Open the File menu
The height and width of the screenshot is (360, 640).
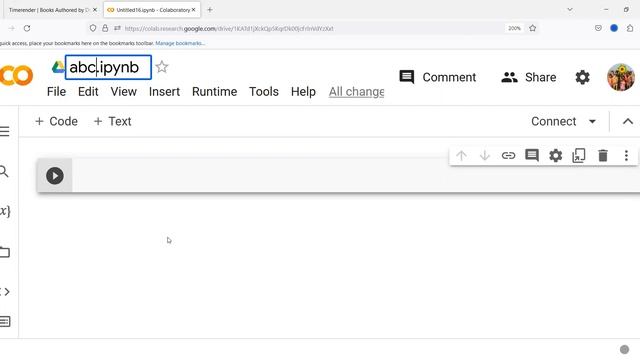[x=56, y=91]
